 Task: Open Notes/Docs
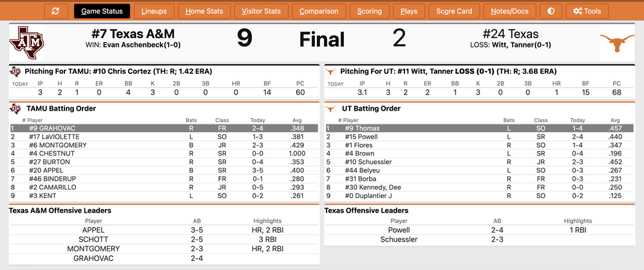509,11
